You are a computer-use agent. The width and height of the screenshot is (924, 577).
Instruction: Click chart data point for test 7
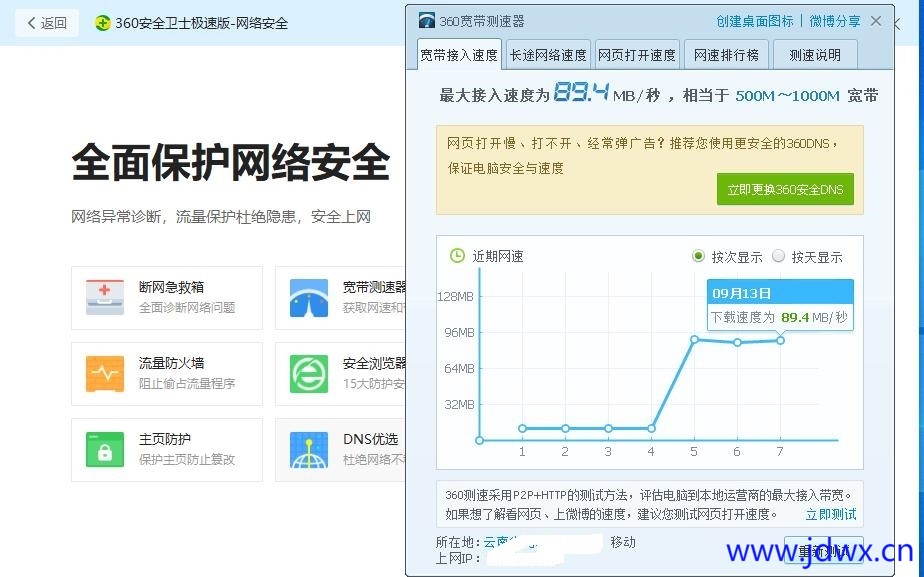point(780,340)
